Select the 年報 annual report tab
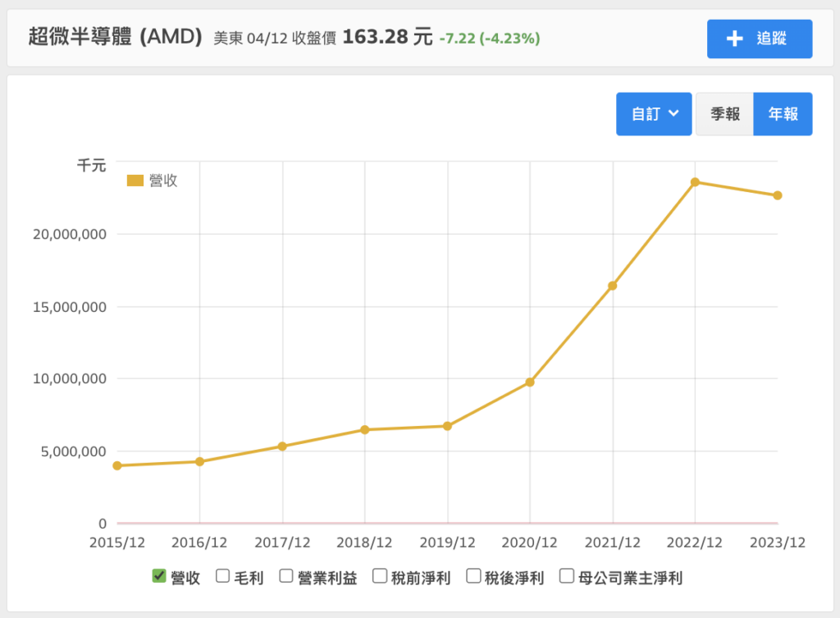840x618 pixels. tap(783, 113)
